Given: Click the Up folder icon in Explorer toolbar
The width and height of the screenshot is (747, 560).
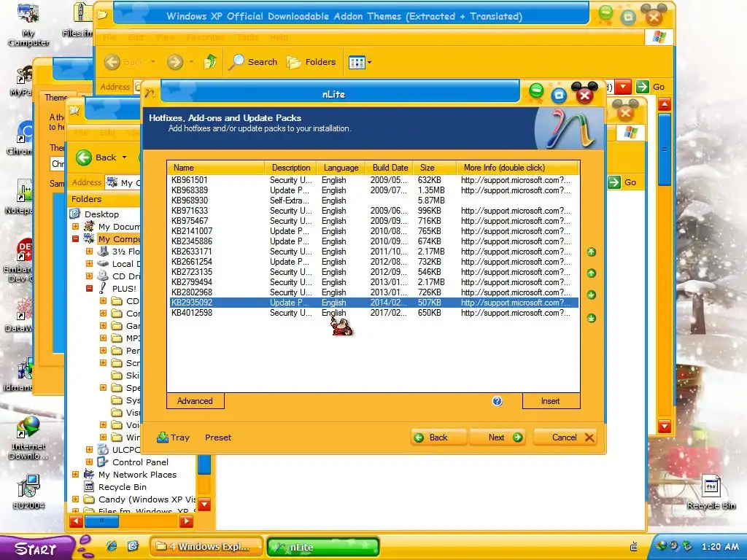Looking at the screenshot, I should 210,62.
